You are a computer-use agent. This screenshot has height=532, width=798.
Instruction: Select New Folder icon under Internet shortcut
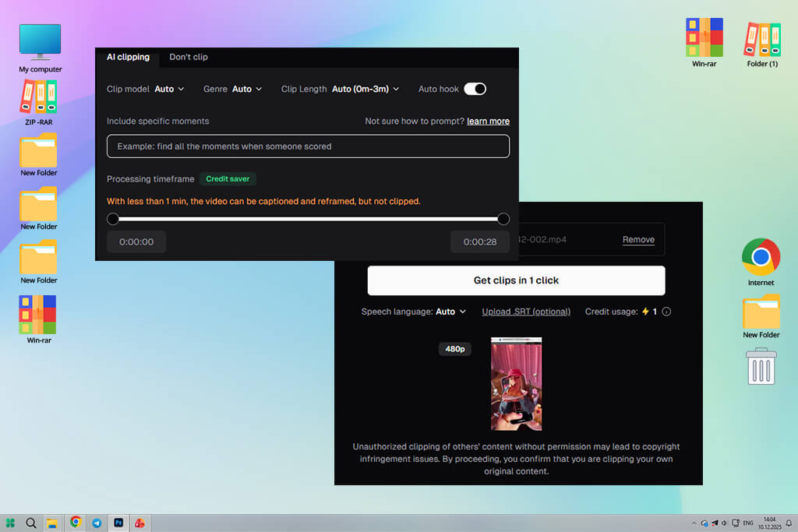pyautogui.click(x=761, y=316)
